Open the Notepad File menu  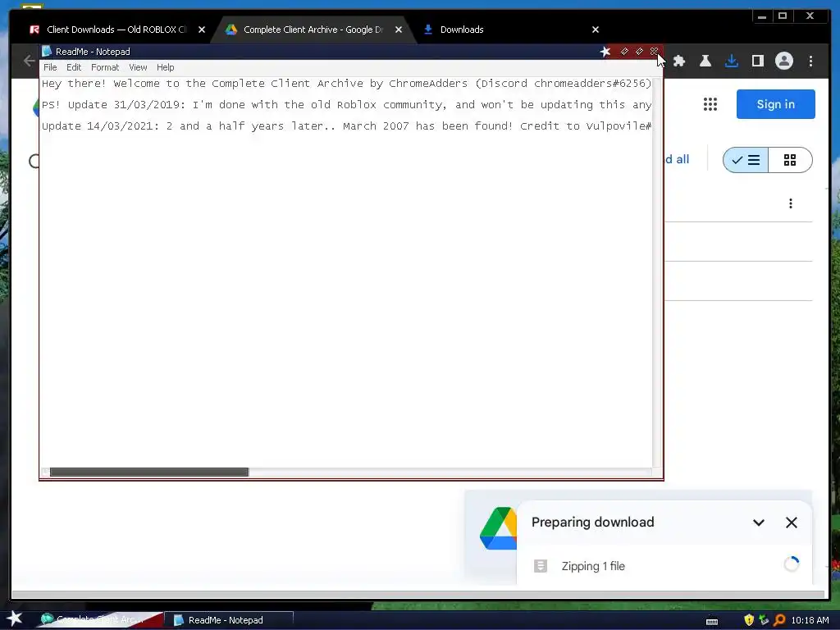[x=50, y=67]
